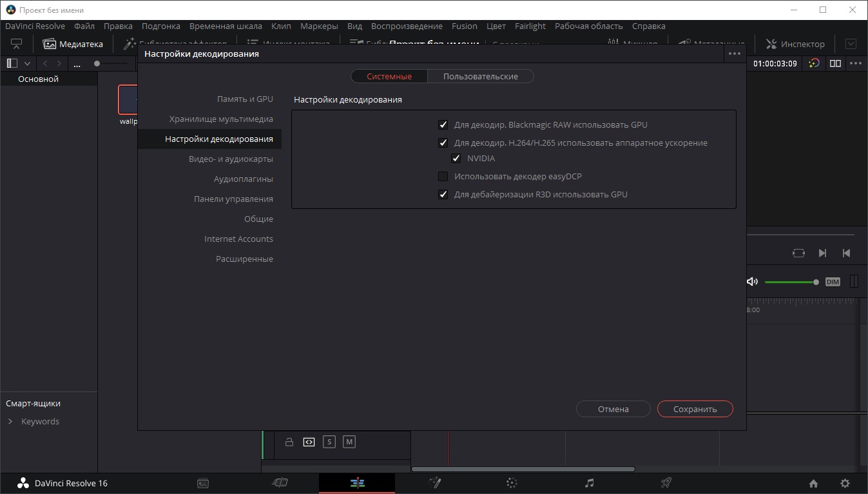Expand the chevron next to Инспектор
The image size is (868, 494).
[x=851, y=44]
